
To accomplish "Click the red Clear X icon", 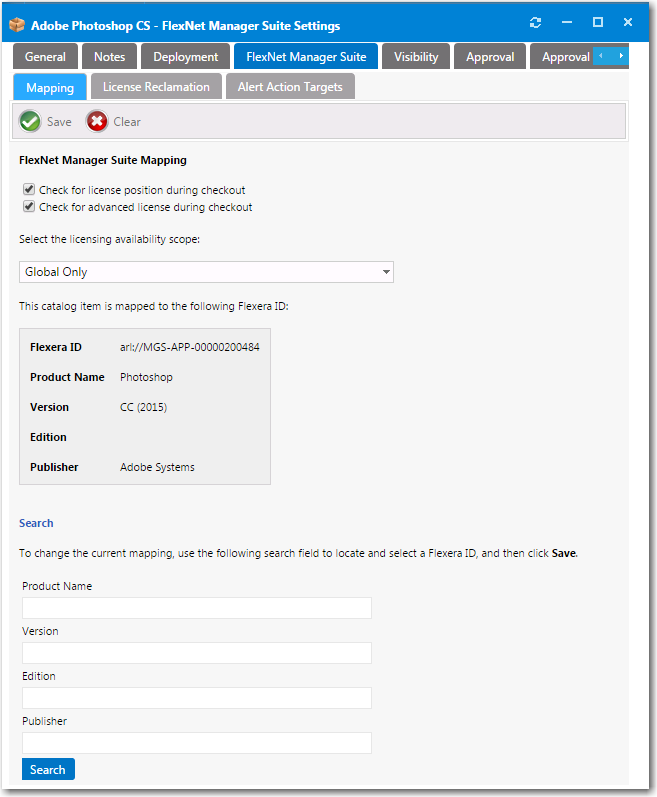I will tap(97, 122).
